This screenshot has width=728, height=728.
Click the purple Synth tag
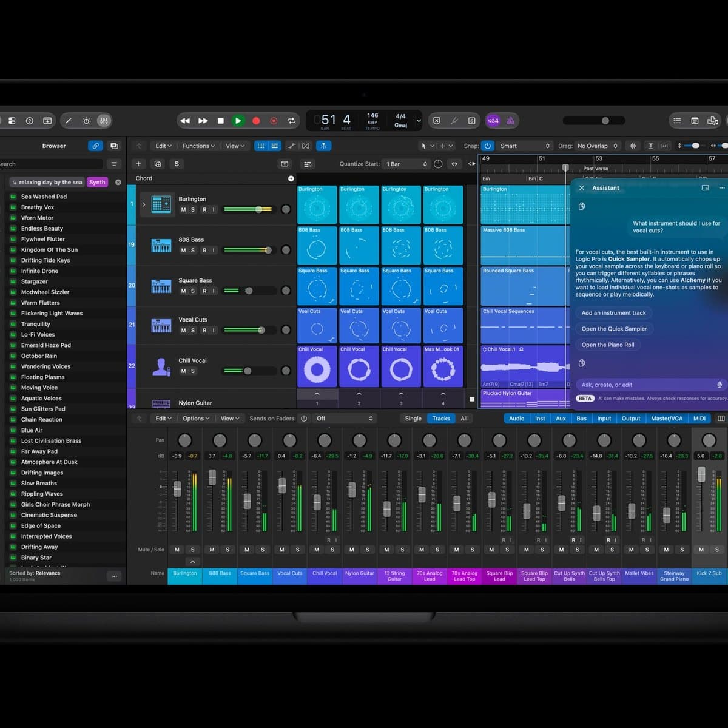(97, 182)
